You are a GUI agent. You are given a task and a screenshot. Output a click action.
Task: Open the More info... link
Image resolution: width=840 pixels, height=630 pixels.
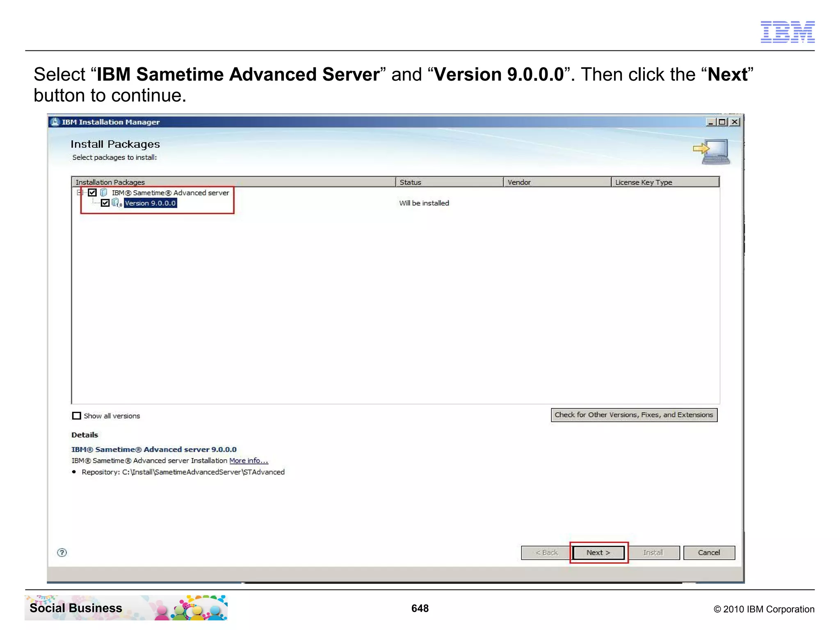tap(249, 461)
